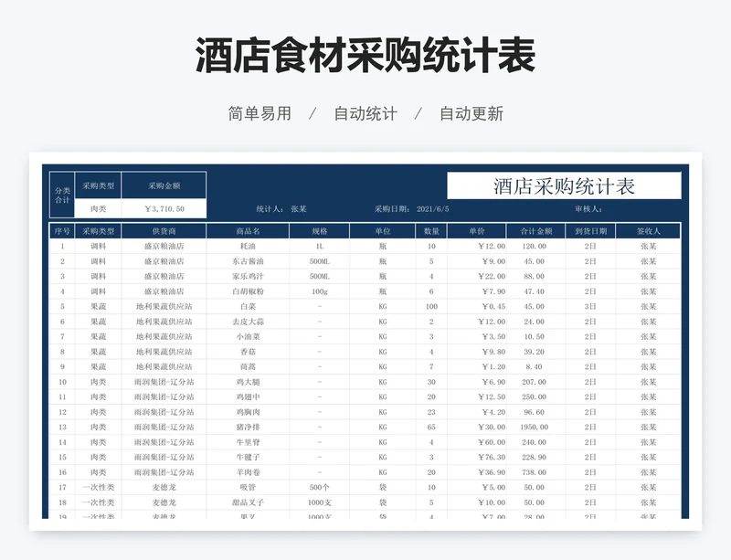
Task: Select the 738.00 total amount cell
Action: [x=535, y=472]
